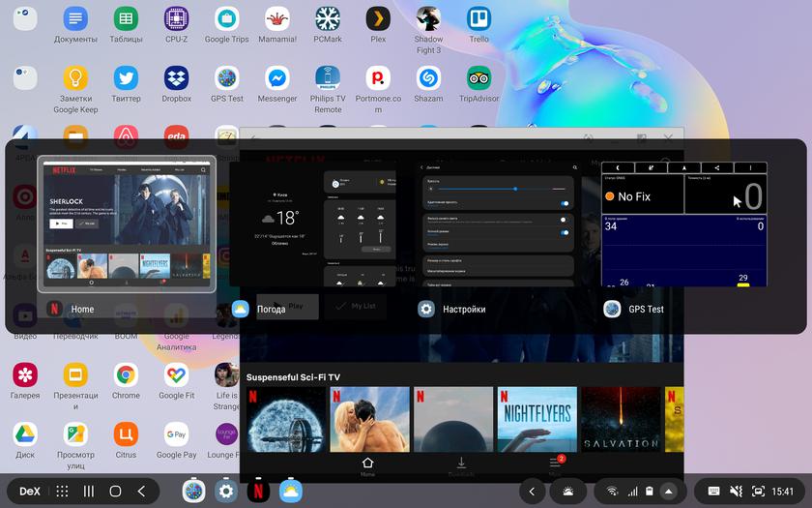Open the Nightflyers show poster
The image size is (812, 508).
(x=536, y=419)
